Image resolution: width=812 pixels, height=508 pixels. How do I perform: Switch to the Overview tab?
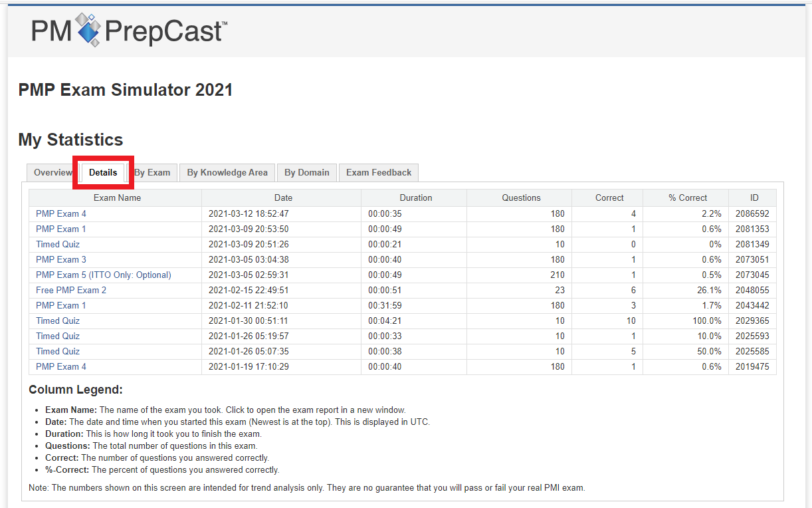52,173
